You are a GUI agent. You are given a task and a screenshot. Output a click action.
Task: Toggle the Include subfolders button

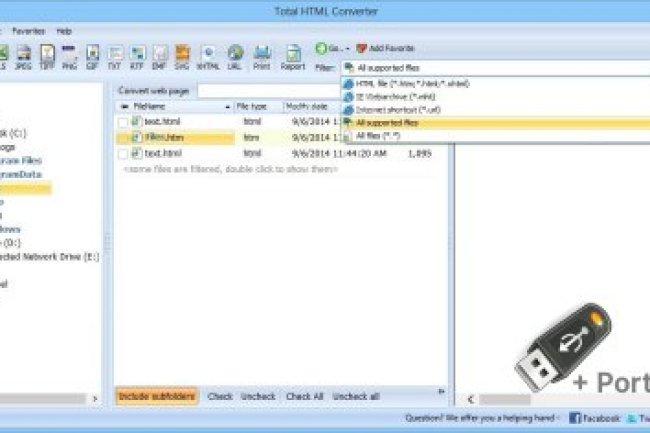pos(156,396)
